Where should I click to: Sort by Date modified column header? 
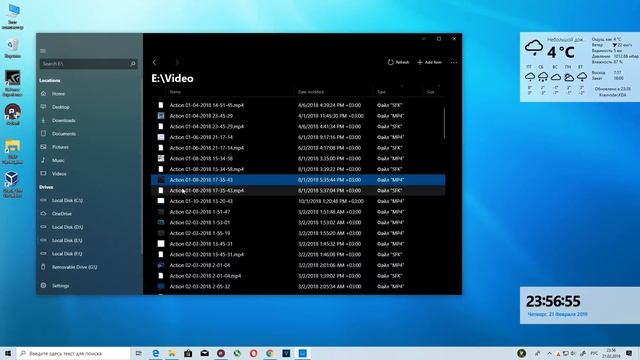[311, 92]
